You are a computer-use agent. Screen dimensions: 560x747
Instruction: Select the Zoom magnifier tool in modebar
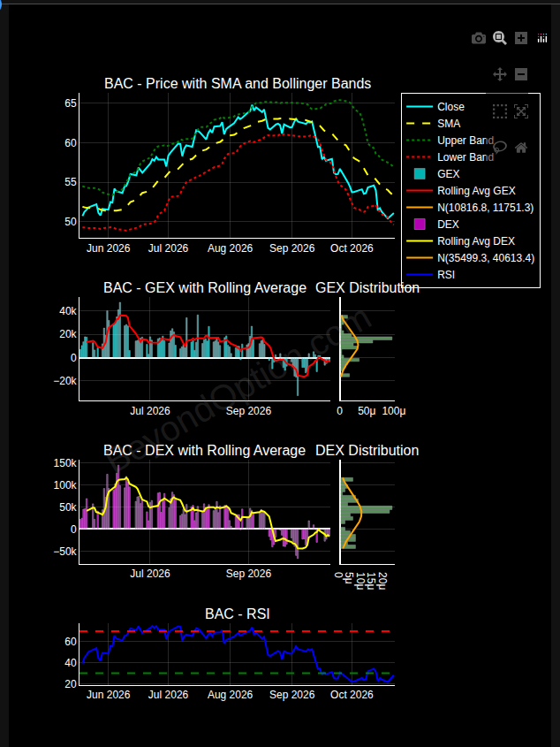point(500,38)
